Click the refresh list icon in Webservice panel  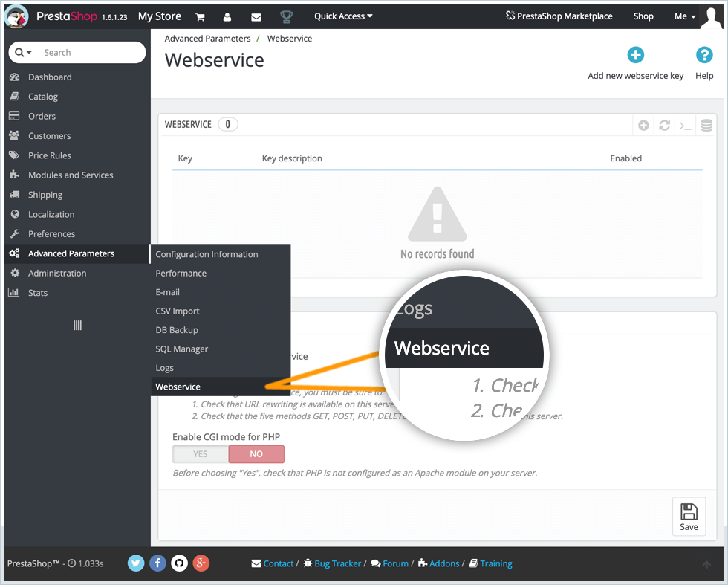click(x=664, y=126)
